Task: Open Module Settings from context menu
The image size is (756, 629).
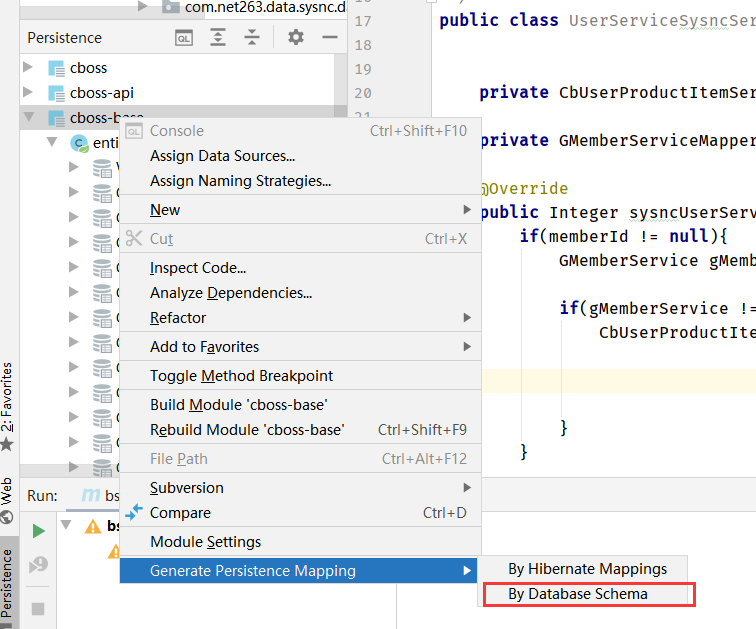Action: (300, 542)
